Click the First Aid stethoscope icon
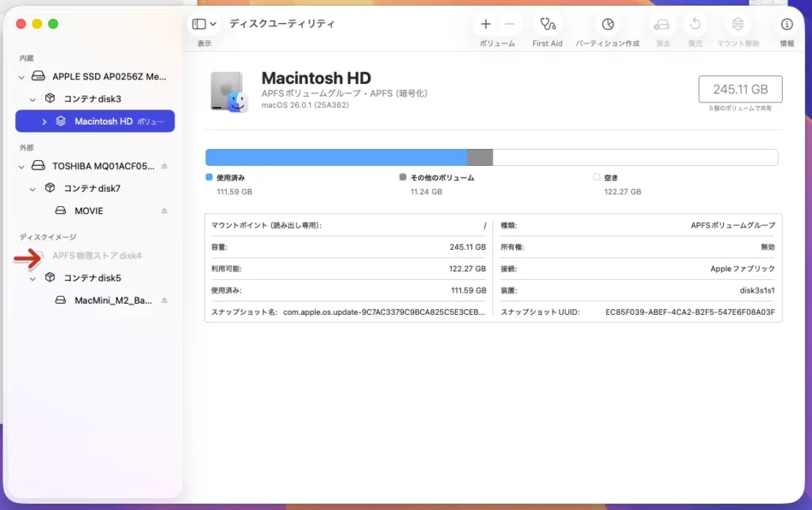The height and width of the screenshot is (510, 812). click(546, 25)
